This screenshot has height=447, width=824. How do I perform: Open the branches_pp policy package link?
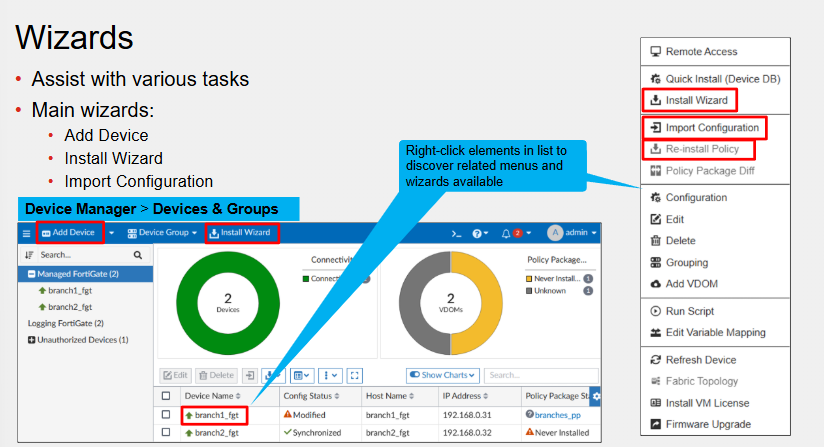(558, 415)
